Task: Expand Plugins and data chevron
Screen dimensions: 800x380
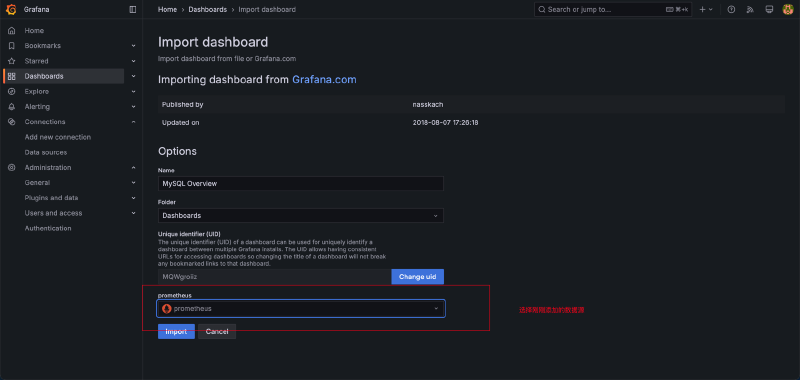Action: [134, 198]
